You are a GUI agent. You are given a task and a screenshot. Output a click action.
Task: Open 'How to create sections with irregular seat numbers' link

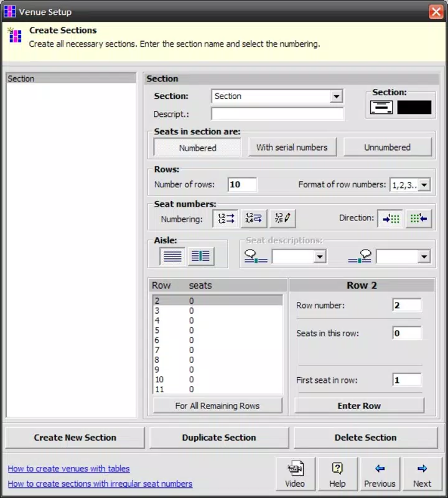(x=100, y=484)
